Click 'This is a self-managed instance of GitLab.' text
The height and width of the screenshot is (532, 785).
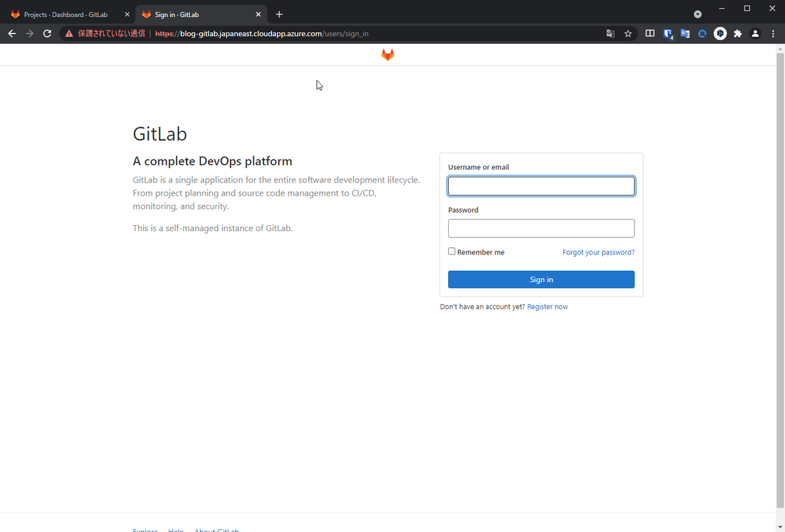tap(213, 228)
